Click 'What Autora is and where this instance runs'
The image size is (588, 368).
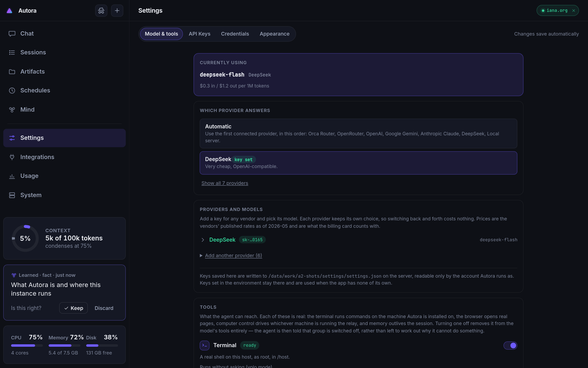coord(56,289)
